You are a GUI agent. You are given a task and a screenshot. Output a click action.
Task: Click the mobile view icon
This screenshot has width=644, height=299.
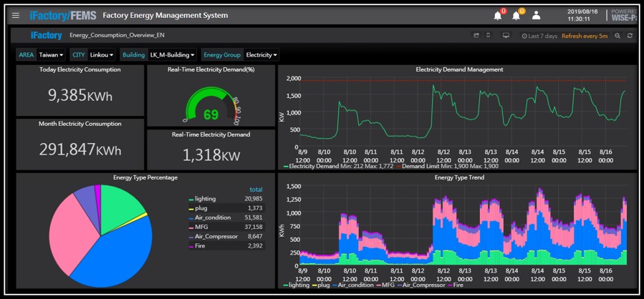click(489, 35)
